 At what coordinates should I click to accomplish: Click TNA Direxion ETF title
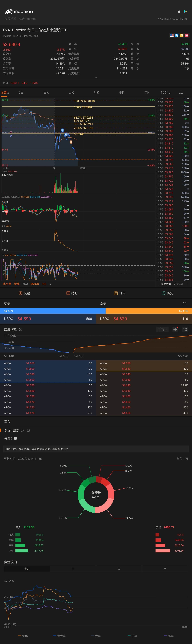click(x=35, y=30)
